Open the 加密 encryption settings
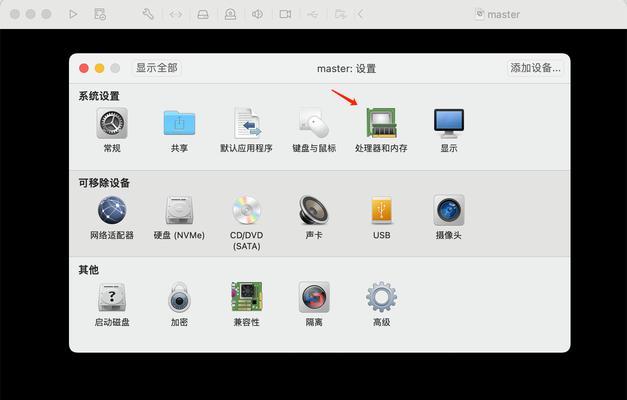Image resolution: width=627 pixels, height=400 pixels. [179, 297]
